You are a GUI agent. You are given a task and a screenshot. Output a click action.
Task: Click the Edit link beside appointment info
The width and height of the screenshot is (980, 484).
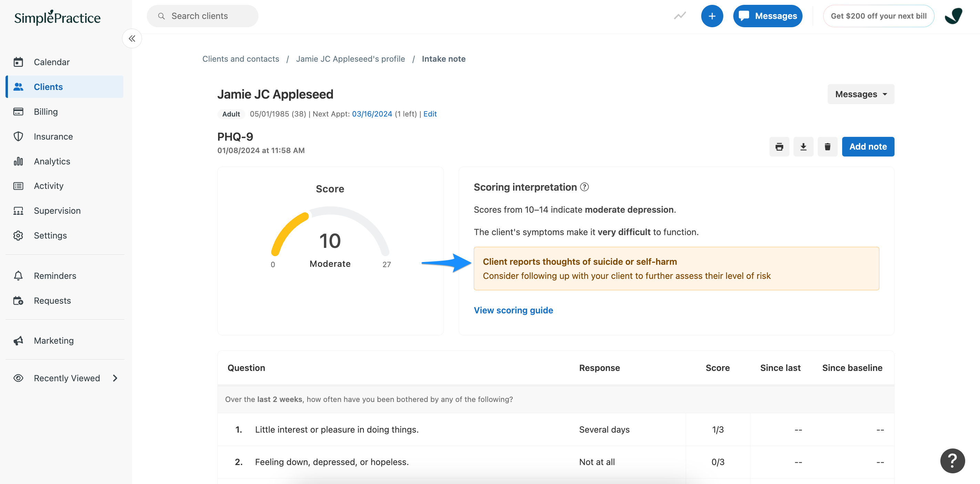tap(430, 114)
